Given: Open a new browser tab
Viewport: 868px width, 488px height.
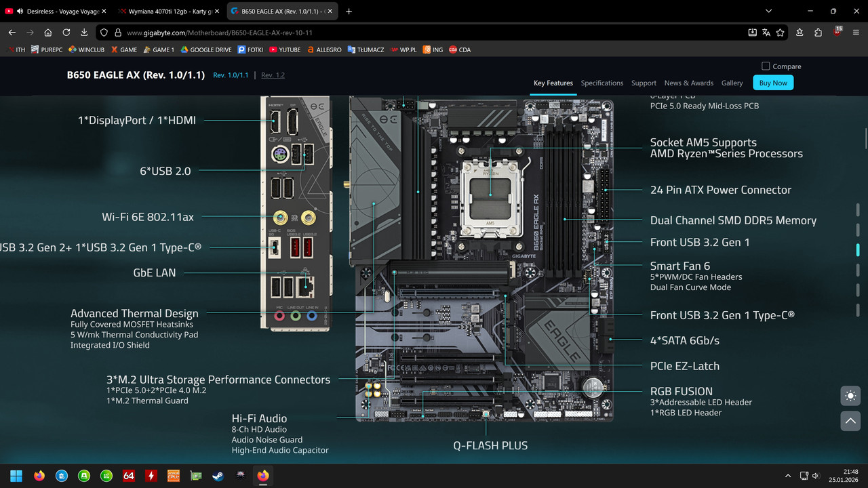Looking at the screenshot, I should (x=349, y=12).
